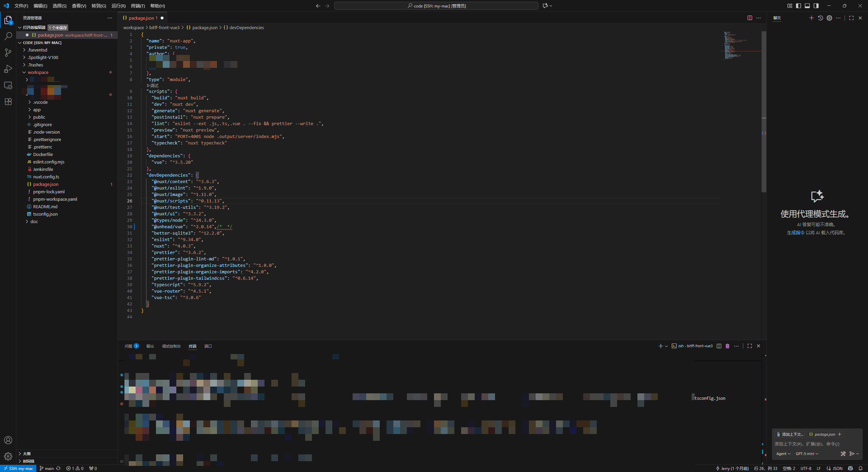Kill the zsh terminal with trash icon
This screenshot has width=868, height=472.
[727, 346]
